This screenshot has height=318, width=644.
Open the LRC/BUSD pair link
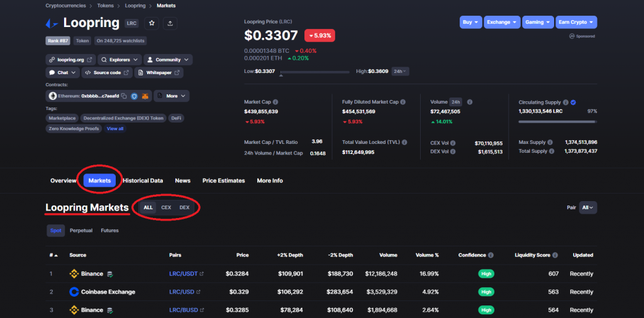187,310
